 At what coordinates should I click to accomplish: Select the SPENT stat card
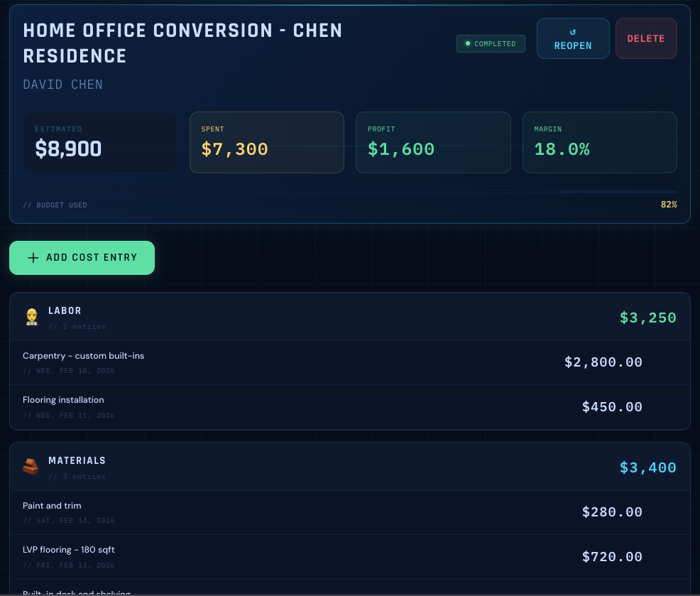tap(266, 142)
